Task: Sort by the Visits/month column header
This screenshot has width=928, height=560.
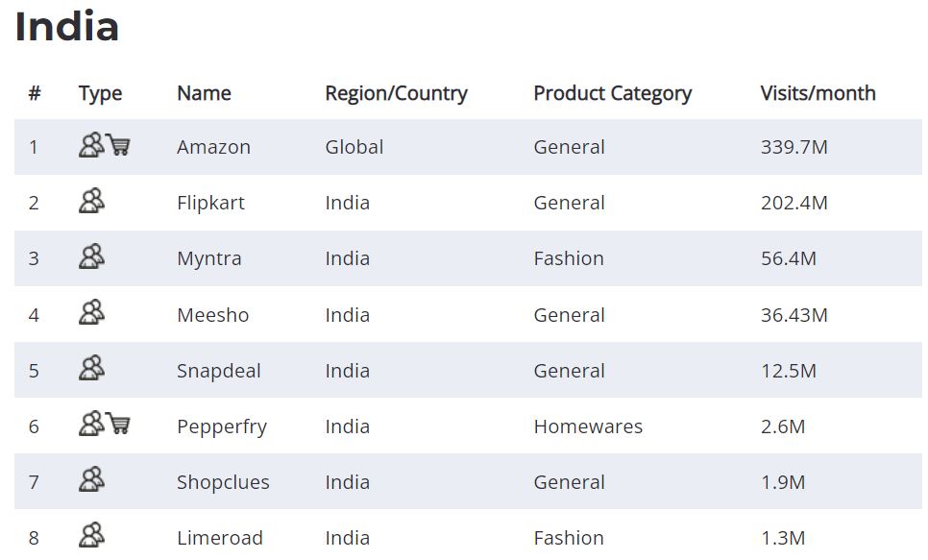Action: pyautogui.click(x=818, y=93)
